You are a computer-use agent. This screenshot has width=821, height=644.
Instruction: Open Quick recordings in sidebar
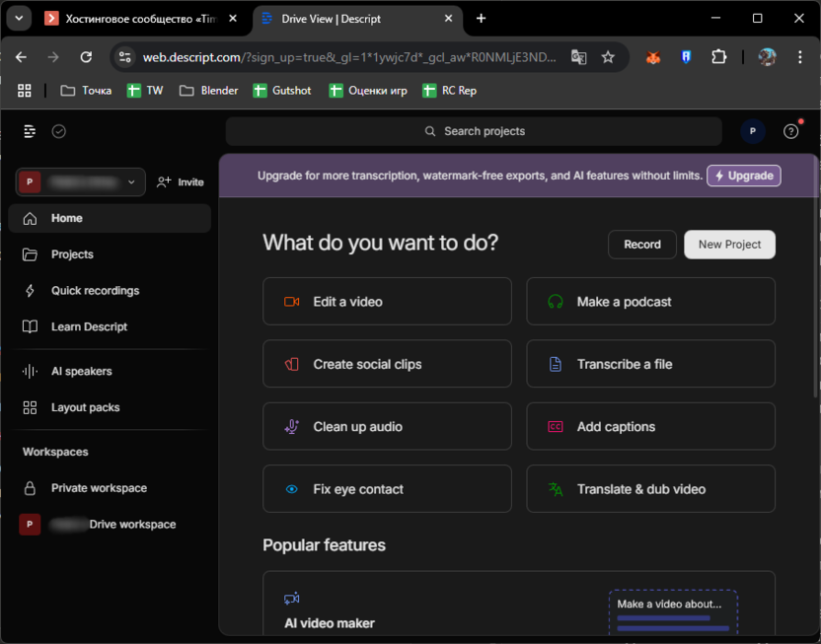tap(110, 290)
